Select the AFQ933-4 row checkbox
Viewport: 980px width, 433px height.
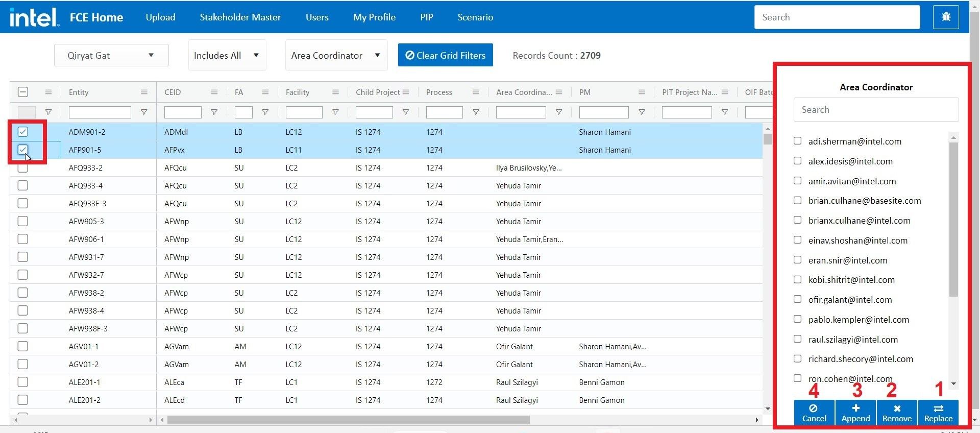(23, 185)
